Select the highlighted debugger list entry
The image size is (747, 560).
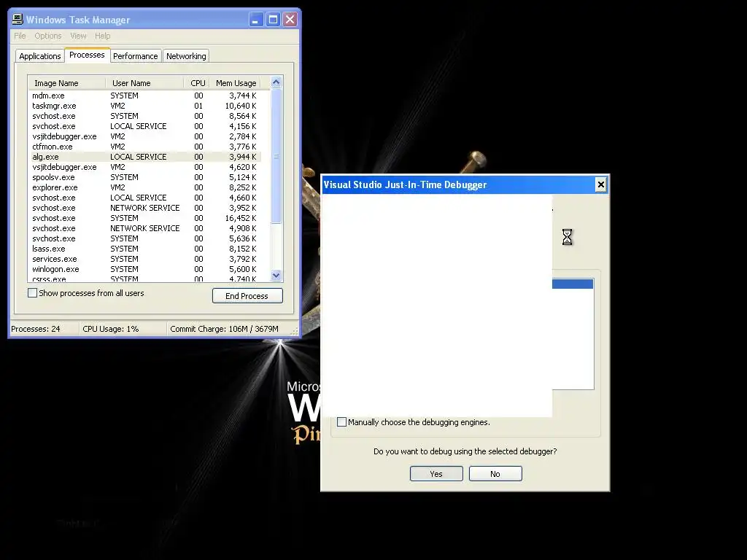[x=573, y=284]
